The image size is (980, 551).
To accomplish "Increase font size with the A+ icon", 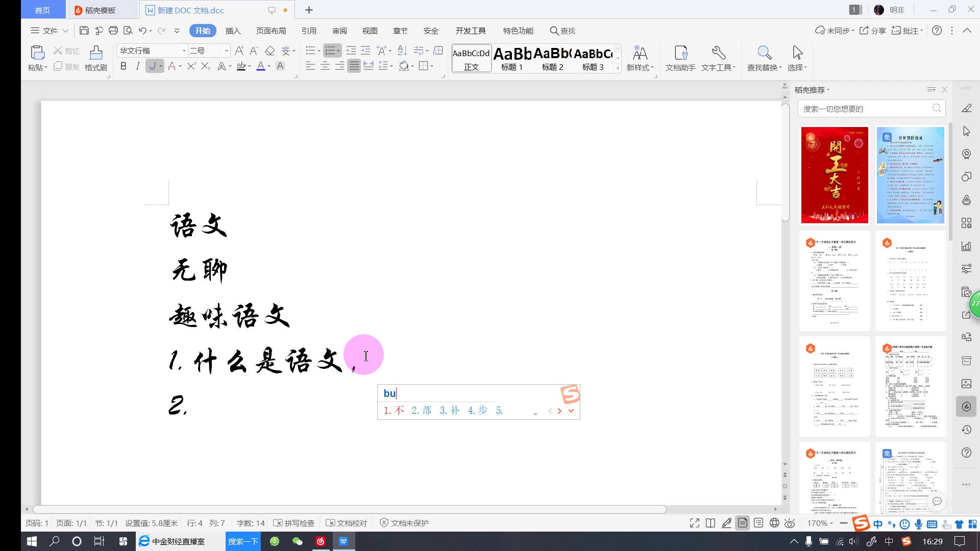I will 239,51.
